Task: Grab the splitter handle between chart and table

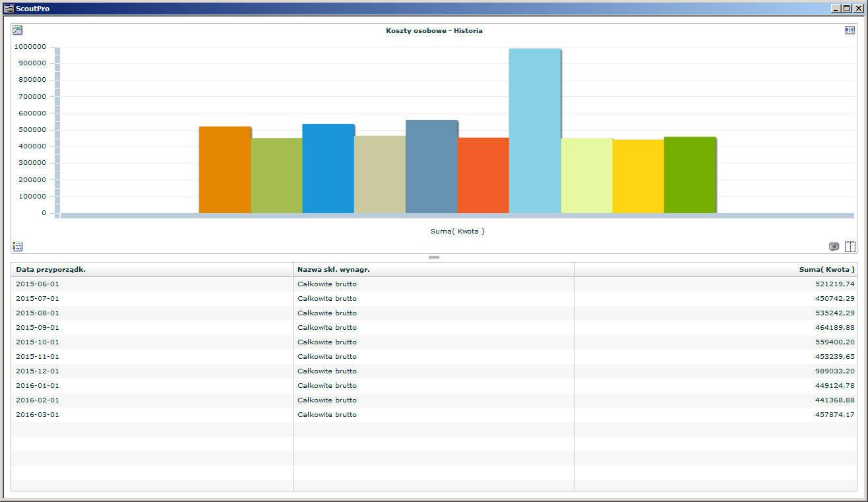Action: tap(434, 257)
